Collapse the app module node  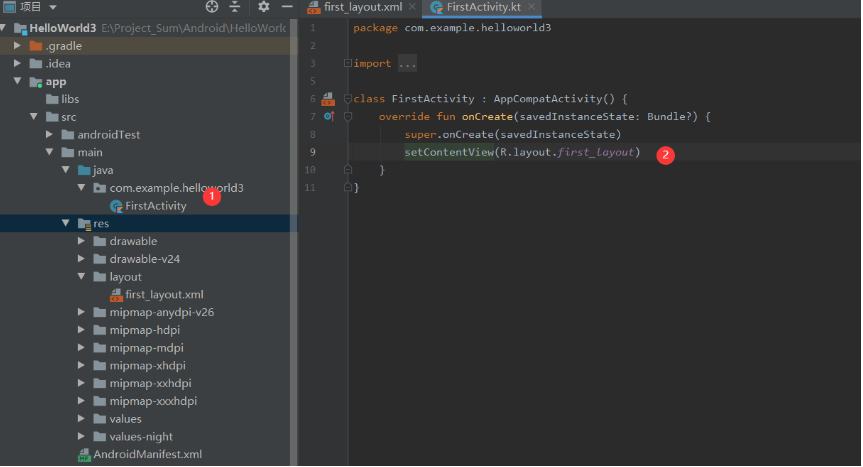[x=17, y=81]
